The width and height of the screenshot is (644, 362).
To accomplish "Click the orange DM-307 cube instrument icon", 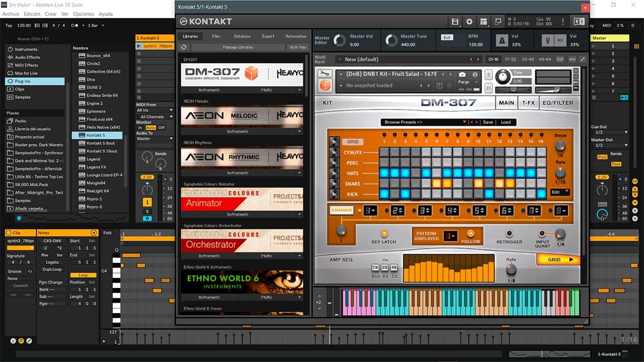I will pos(325,85).
